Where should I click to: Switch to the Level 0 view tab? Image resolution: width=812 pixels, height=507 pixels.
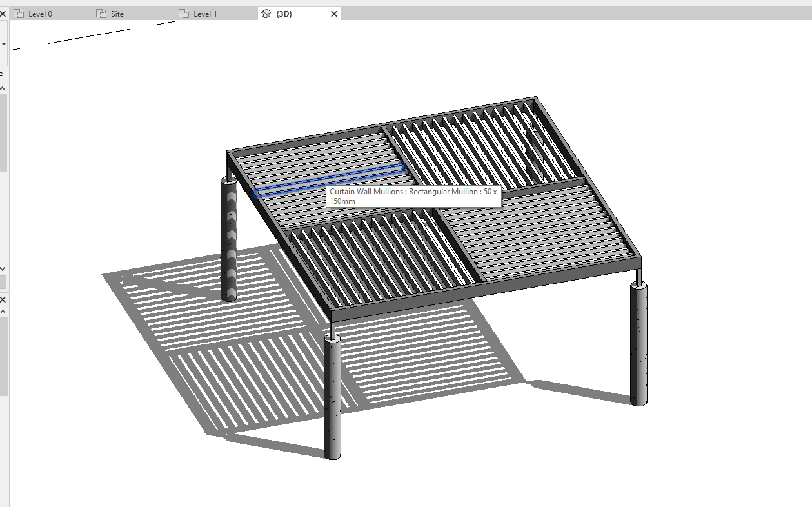coord(39,13)
